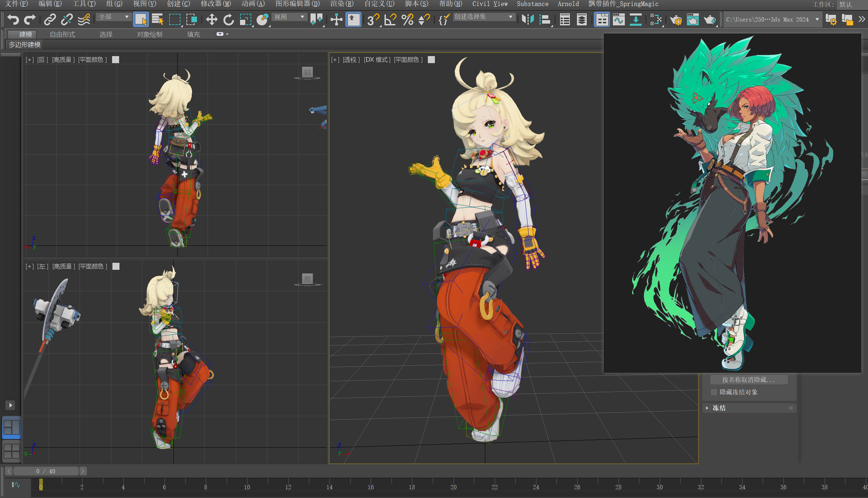Open 高质量 shading menu in 后 viewport
The image size is (868, 498).
63,60
